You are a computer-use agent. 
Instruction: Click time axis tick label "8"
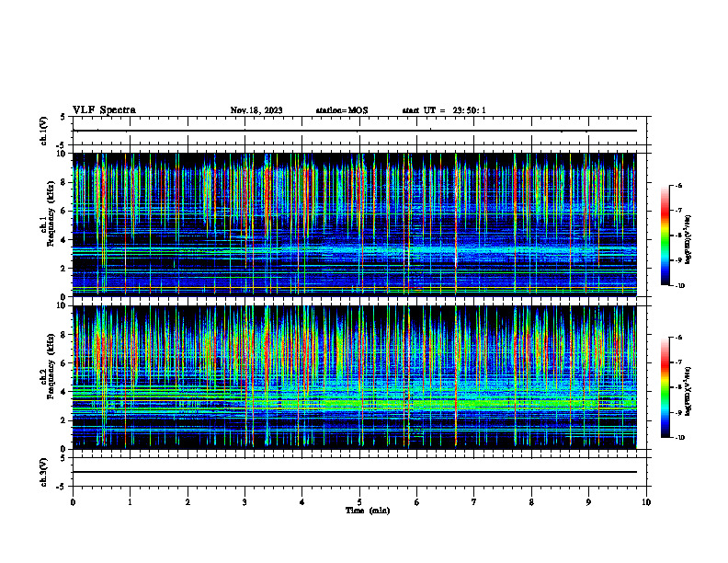(531, 502)
